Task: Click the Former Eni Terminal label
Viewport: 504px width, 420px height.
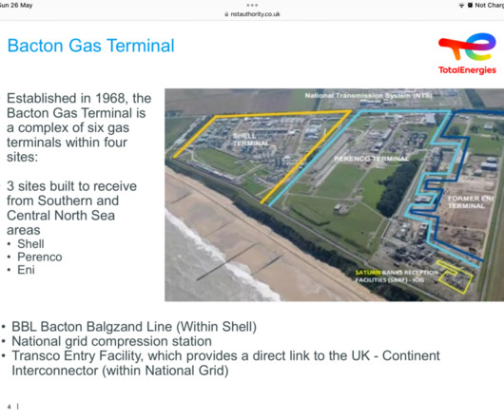Action: [x=471, y=202]
